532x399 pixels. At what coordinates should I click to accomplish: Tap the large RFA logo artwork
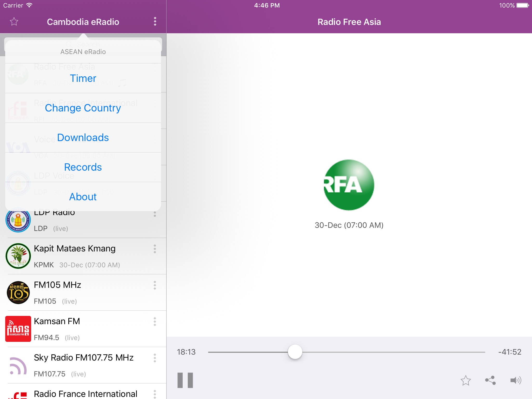(349, 185)
